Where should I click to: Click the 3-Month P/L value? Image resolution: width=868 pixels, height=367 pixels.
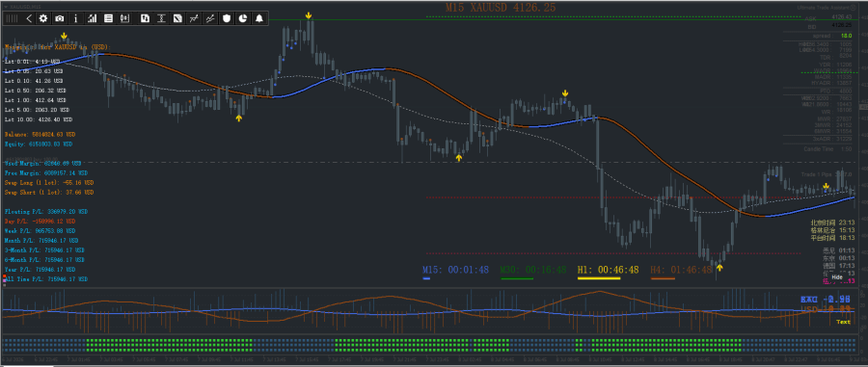(44, 249)
